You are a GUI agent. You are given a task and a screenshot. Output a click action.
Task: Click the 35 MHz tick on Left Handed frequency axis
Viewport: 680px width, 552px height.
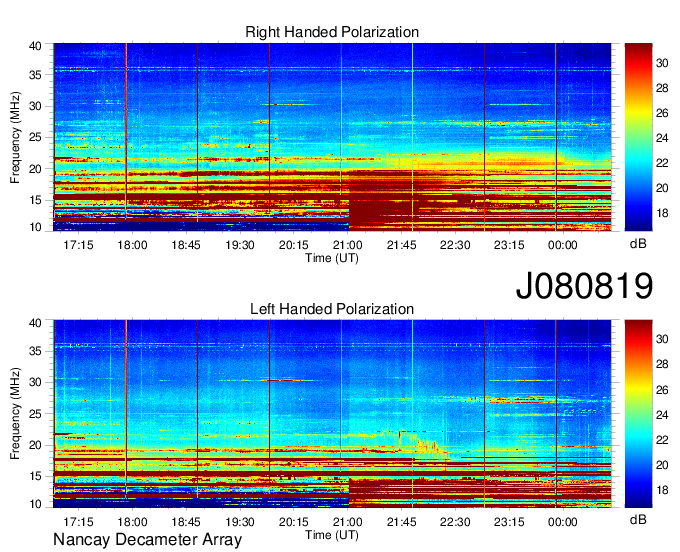click(x=35, y=351)
